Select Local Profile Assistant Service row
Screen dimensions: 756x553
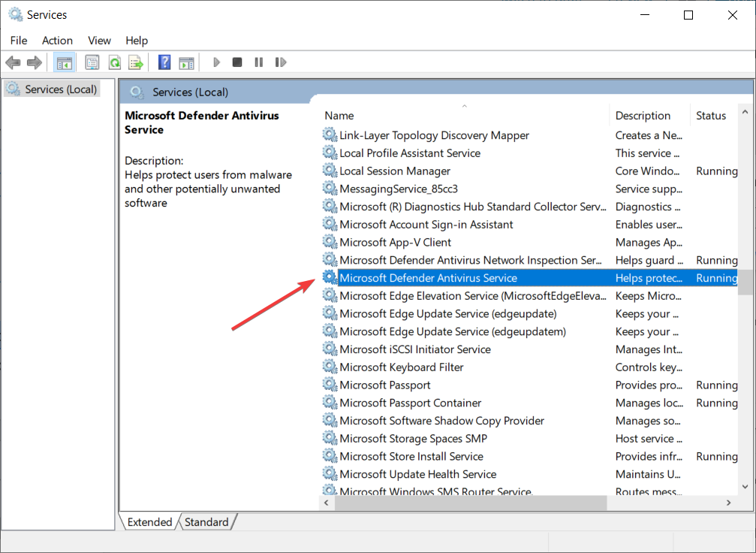tap(529, 153)
